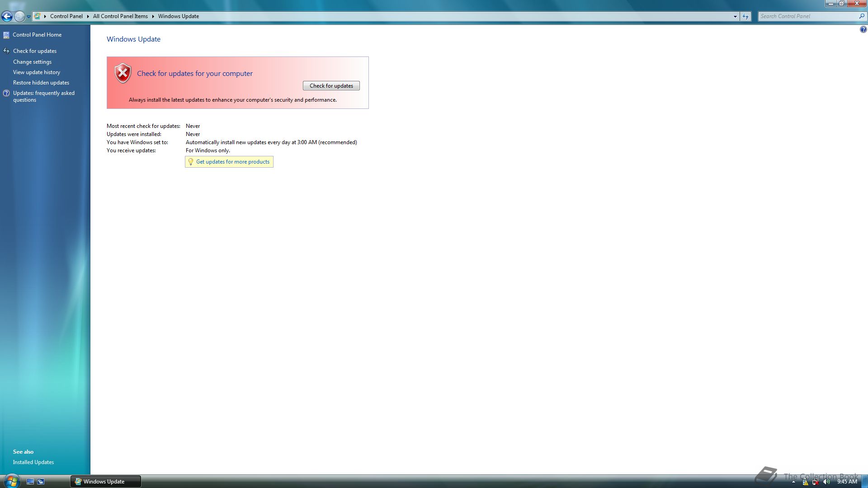Expand arrow after All Control Panel Items
Viewport: 868px width, 488px height.
(x=153, y=16)
